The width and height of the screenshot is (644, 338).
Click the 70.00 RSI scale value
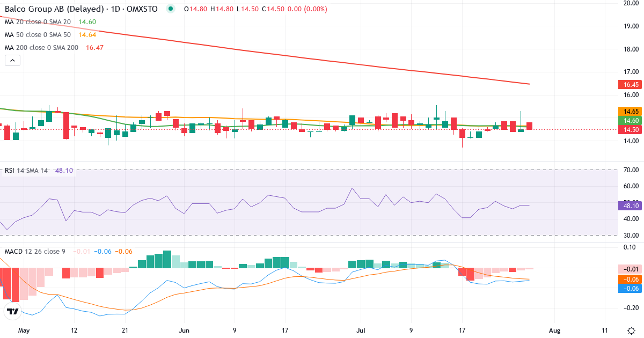(631, 170)
